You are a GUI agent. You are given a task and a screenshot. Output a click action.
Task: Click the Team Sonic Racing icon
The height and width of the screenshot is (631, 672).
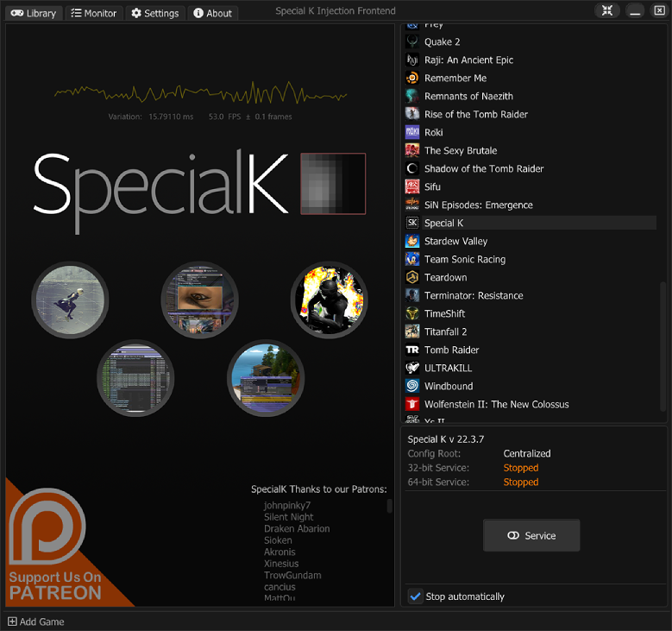[412, 259]
